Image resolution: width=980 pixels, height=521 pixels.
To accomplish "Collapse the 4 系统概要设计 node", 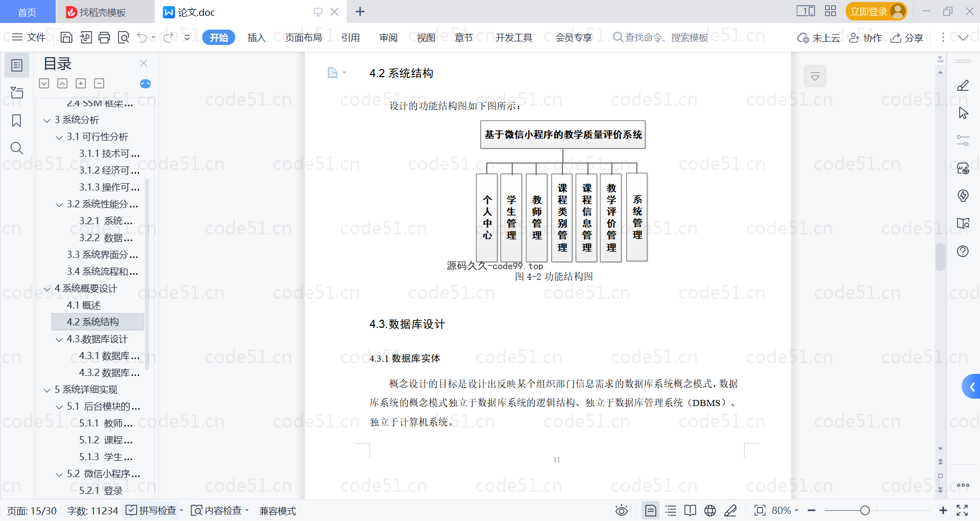I will click(47, 289).
